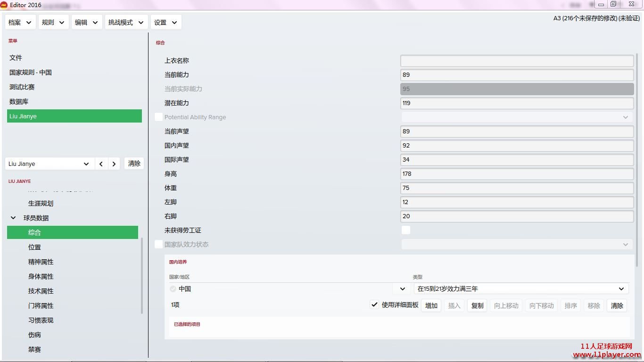The image size is (644, 362).
Task: Select 国家规则 - 中国 entry
Action: point(74,72)
